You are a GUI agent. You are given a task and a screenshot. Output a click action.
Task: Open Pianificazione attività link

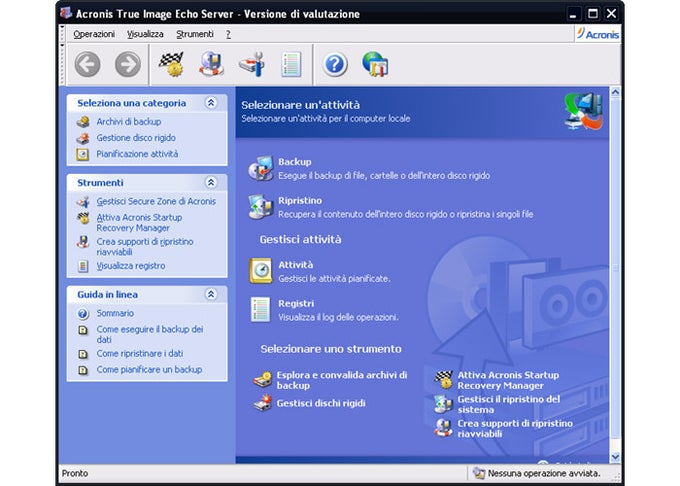click(137, 154)
